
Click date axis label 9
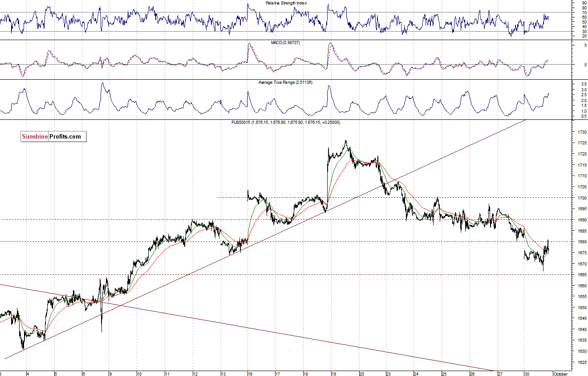coord(111,374)
